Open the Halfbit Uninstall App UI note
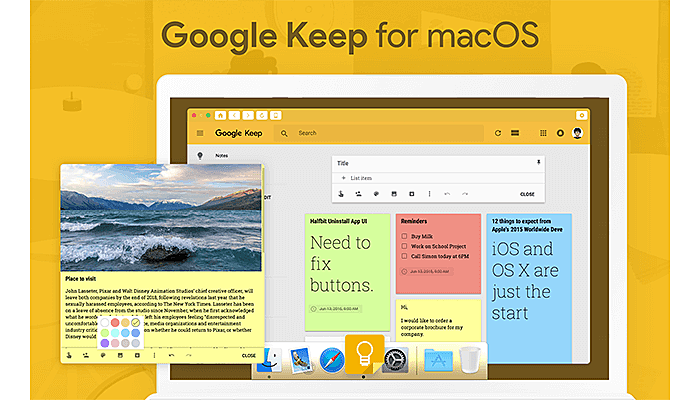This screenshot has width=700, height=400. 347,272
